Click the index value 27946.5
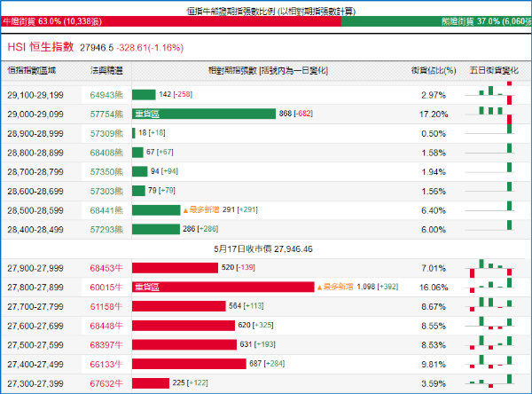Image resolution: width=532 pixels, height=394 pixels. point(97,48)
